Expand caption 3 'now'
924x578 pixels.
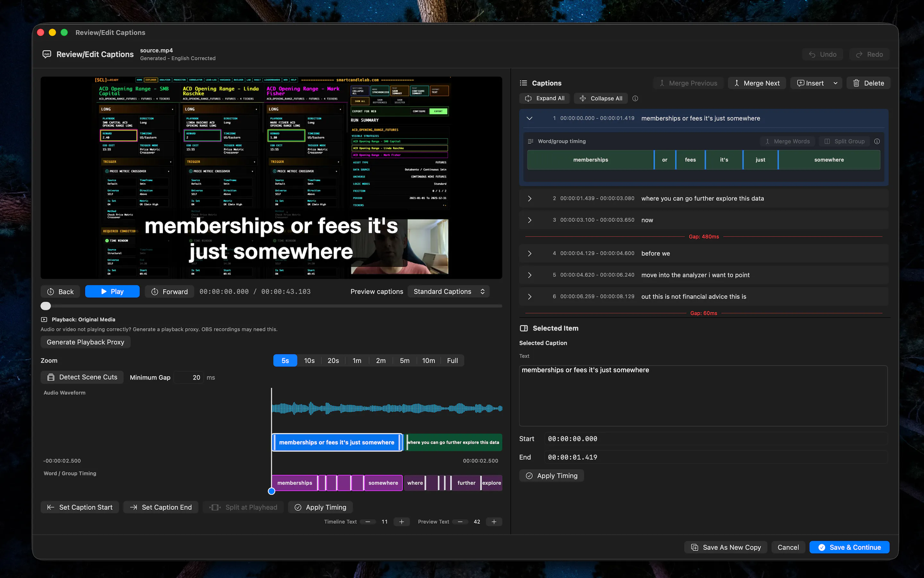tap(529, 220)
